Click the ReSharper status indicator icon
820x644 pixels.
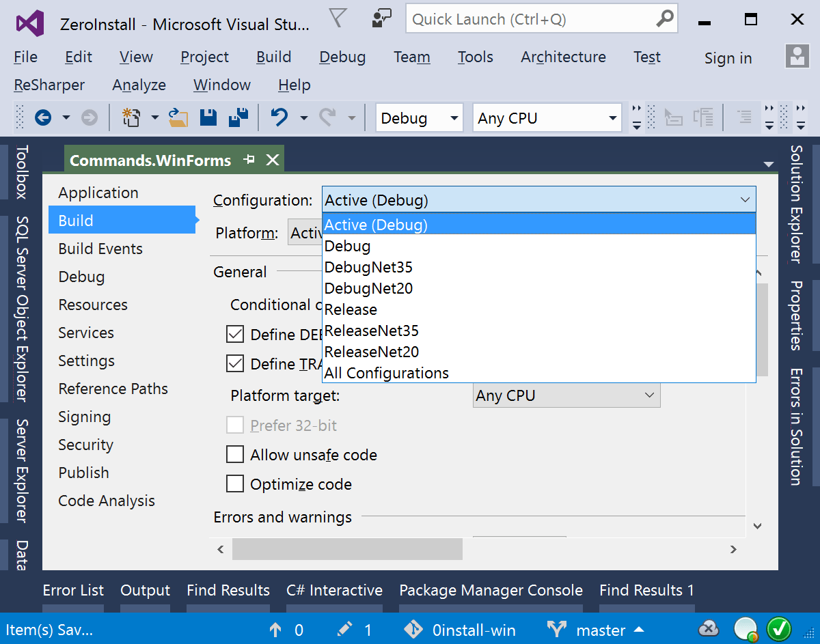point(746,628)
